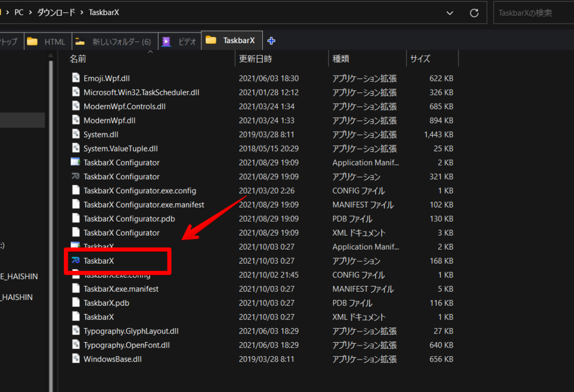
Task: Click icon of TaskbarX Configurator Application Manifest
Action: [x=76, y=162]
